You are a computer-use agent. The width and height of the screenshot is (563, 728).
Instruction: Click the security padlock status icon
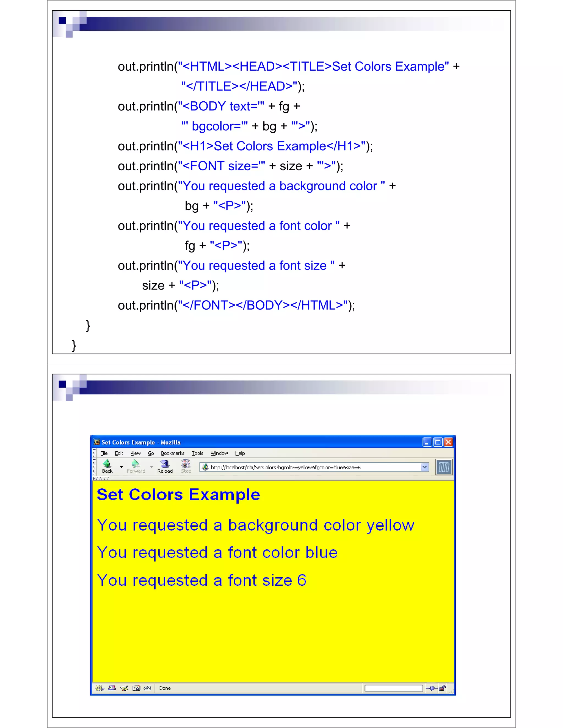(x=443, y=688)
